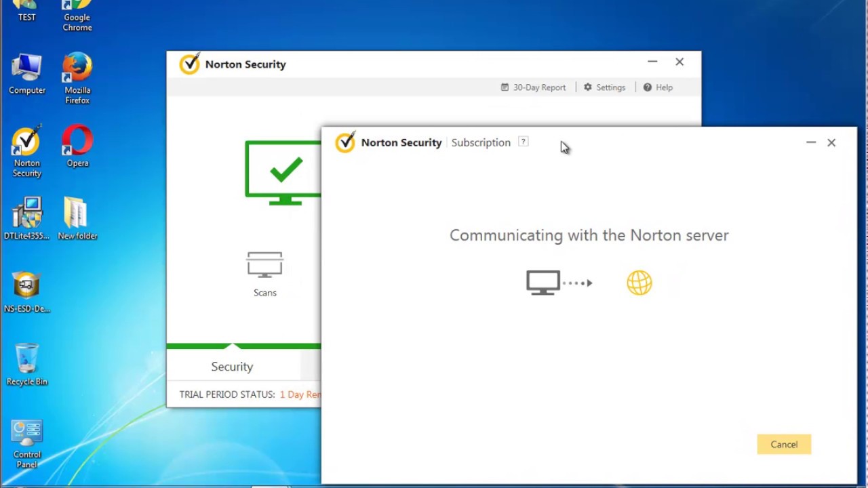Minimize the Norton Security main window
Viewport: 868px width, 488px height.
652,62
